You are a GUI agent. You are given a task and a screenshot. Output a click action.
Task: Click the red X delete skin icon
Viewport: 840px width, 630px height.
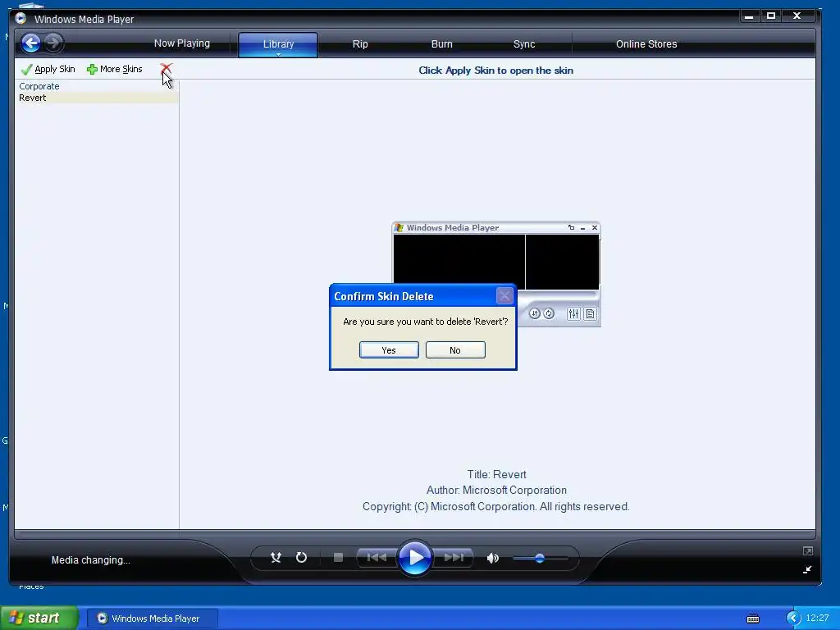coord(166,69)
